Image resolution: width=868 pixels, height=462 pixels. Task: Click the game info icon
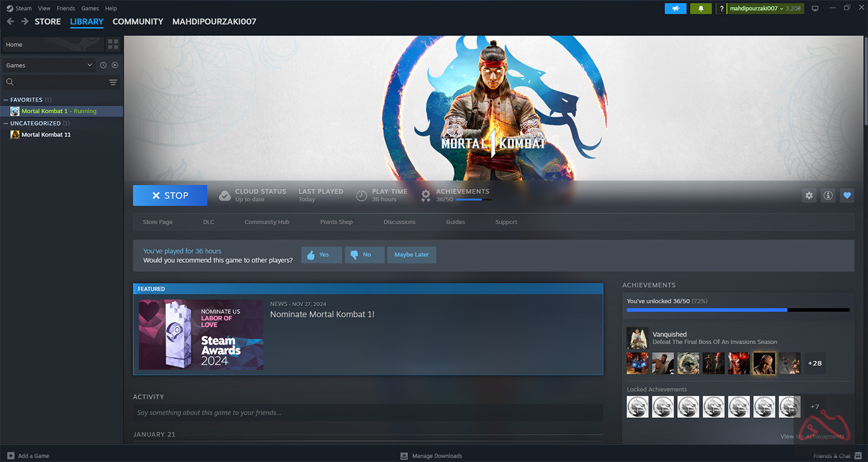[x=828, y=195]
